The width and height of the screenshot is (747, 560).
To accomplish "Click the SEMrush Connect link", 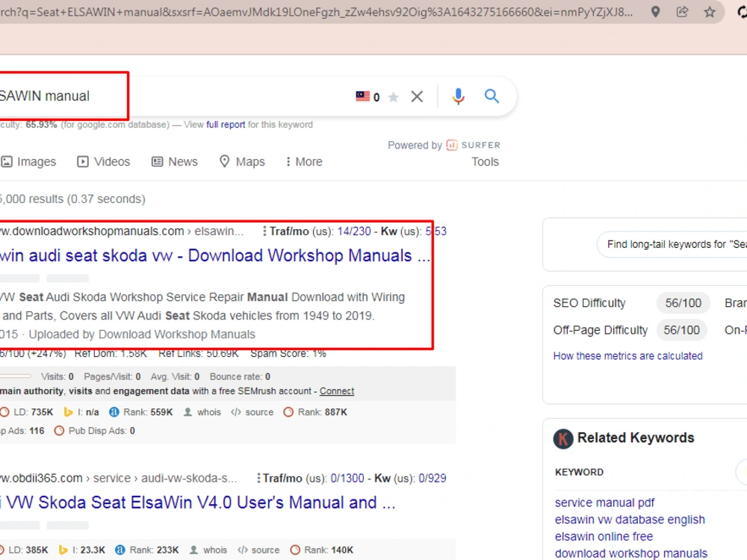I will point(337,391).
